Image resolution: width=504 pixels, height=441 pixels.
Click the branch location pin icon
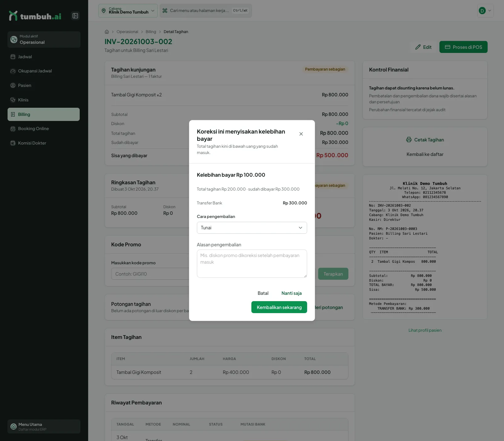point(104,11)
